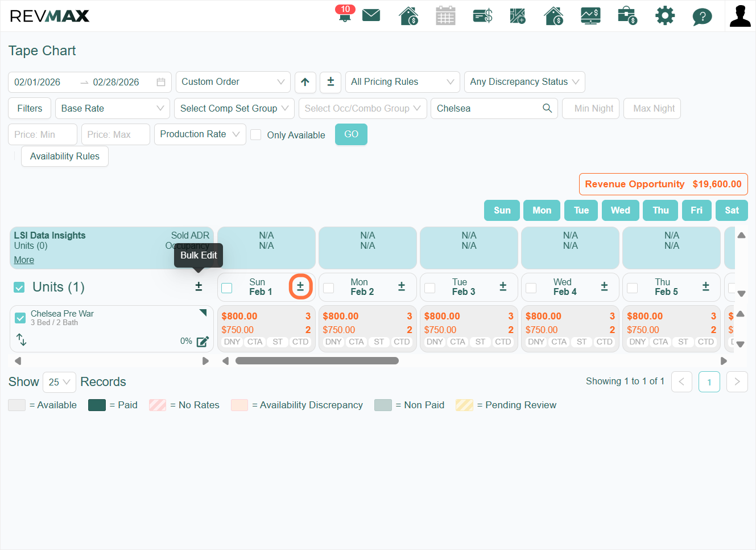Click scroll down arrow beside LSI insights
Image resolution: width=756 pixels, height=550 pixels.
(741, 294)
